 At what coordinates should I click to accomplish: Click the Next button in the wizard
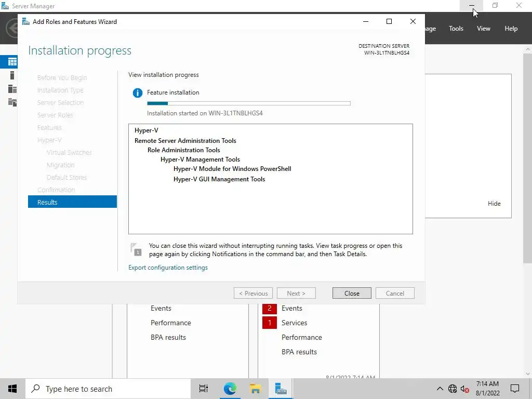coord(296,294)
